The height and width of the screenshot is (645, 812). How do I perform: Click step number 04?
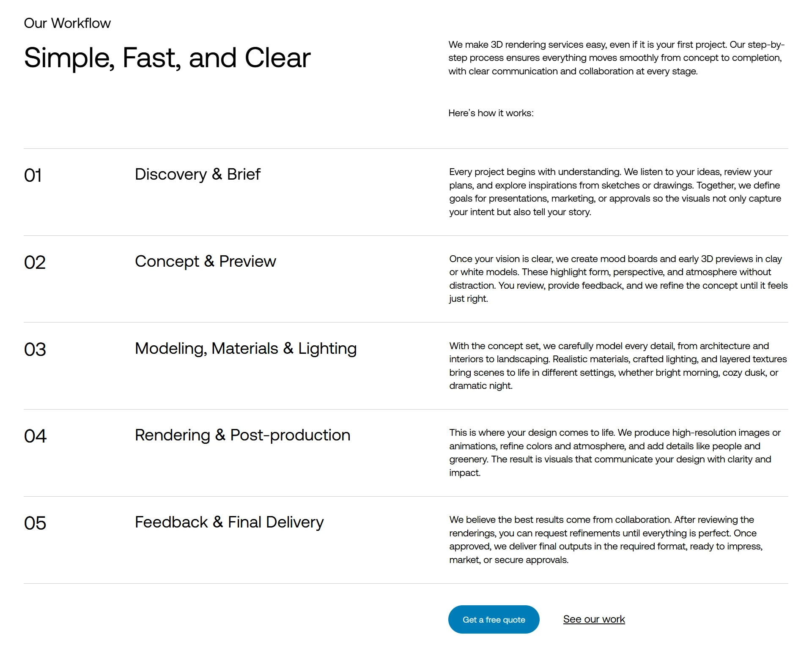click(x=35, y=436)
